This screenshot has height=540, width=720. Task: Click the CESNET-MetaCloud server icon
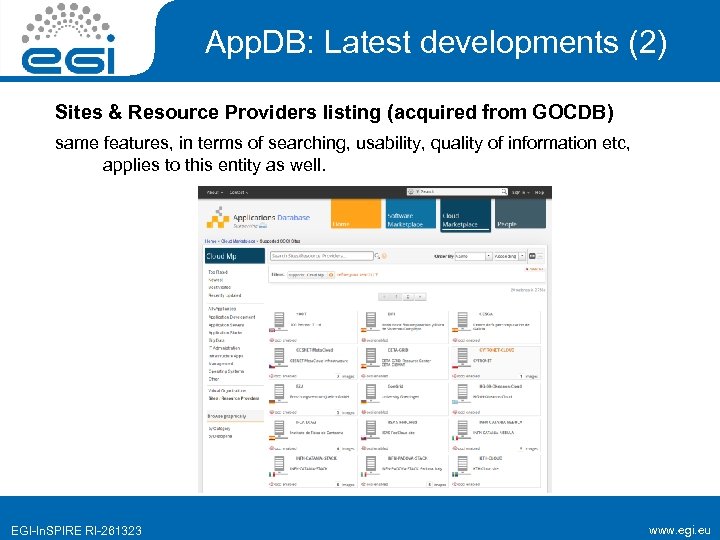click(279, 356)
